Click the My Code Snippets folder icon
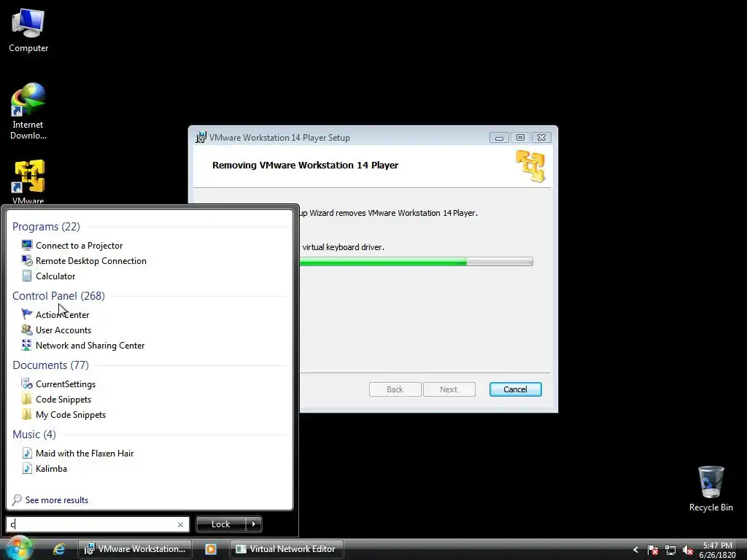Viewport: 747px width, 560px height. [x=27, y=414]
